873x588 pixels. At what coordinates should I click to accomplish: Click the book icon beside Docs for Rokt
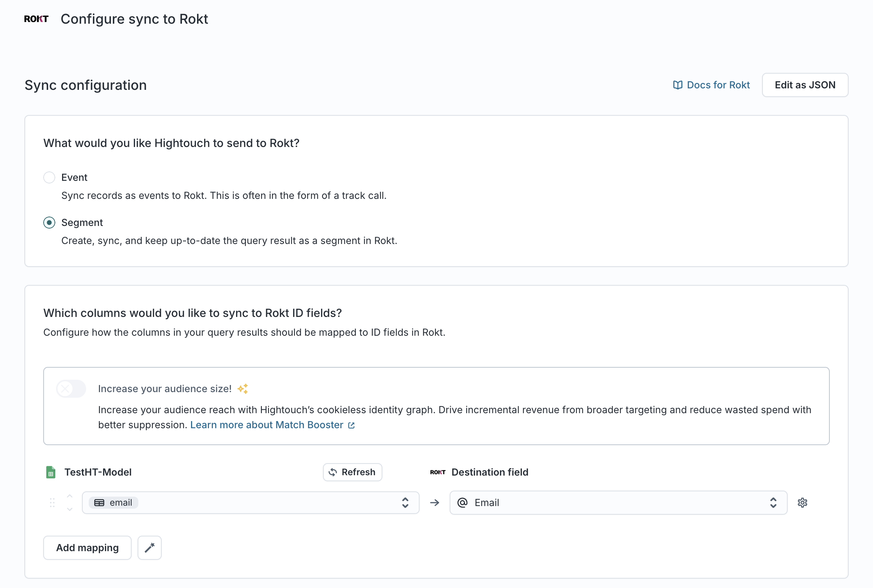pyautogui.click(x=677, y=85)
